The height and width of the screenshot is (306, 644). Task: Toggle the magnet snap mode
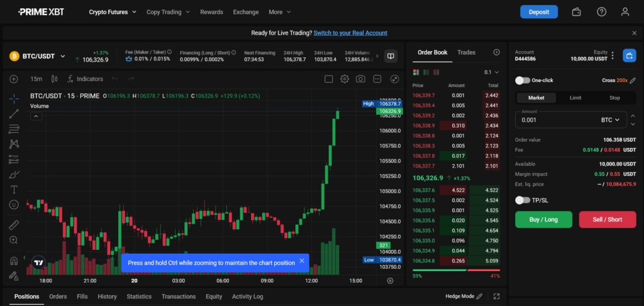tap(14, 261)
